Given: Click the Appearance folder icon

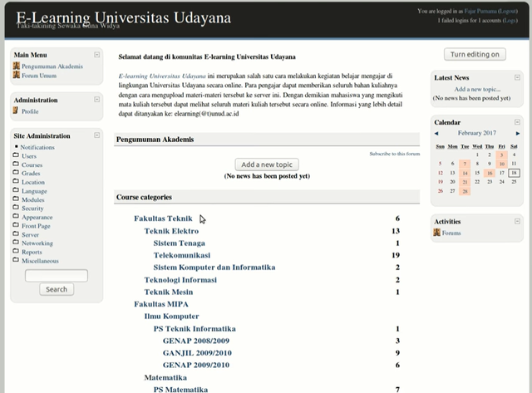Looking at the screenshot, I should click(x=16, y=216).
